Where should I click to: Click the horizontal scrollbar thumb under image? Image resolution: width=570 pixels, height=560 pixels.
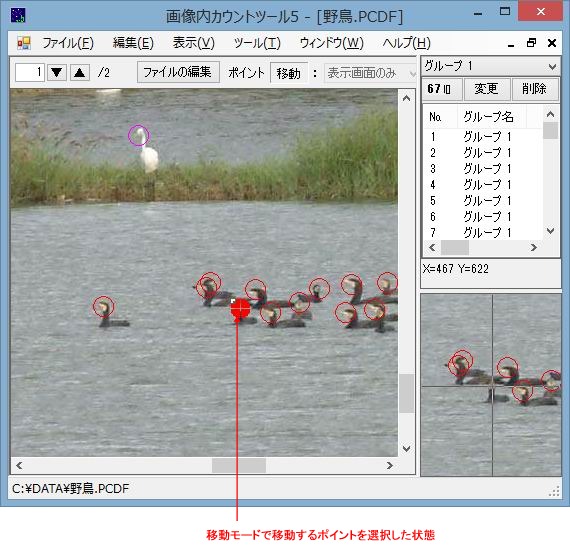click(x=239, y=465)
